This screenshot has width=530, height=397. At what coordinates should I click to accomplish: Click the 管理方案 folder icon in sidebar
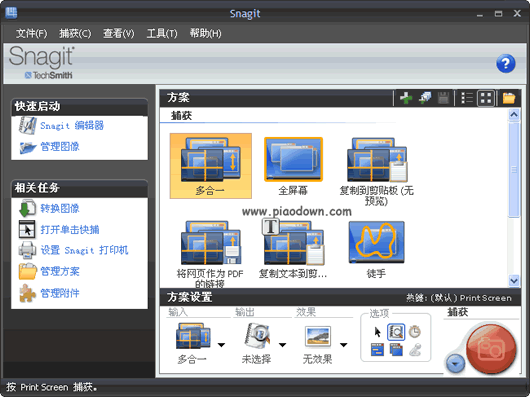point(27,271)
